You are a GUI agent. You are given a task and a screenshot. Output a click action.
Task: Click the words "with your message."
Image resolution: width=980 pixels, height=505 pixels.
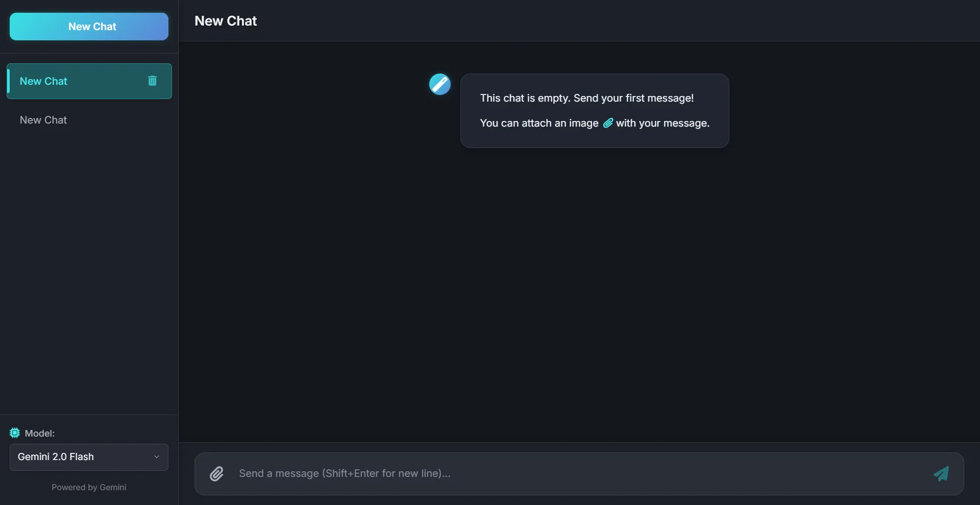tap(663, 123)
